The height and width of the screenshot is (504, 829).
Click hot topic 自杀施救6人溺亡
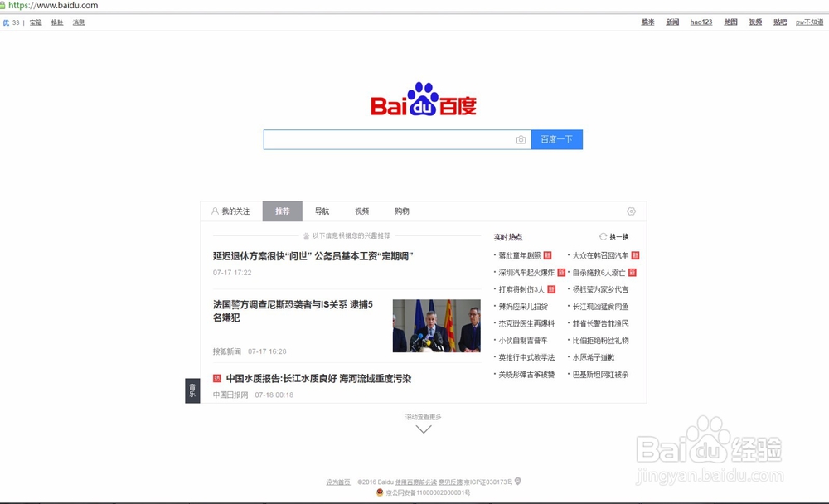tap(599, 273)
